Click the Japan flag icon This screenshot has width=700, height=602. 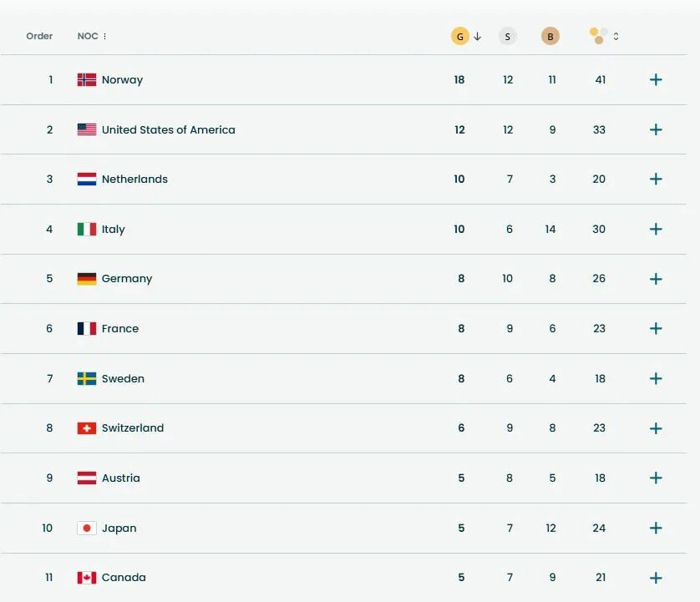pos(87,528)
